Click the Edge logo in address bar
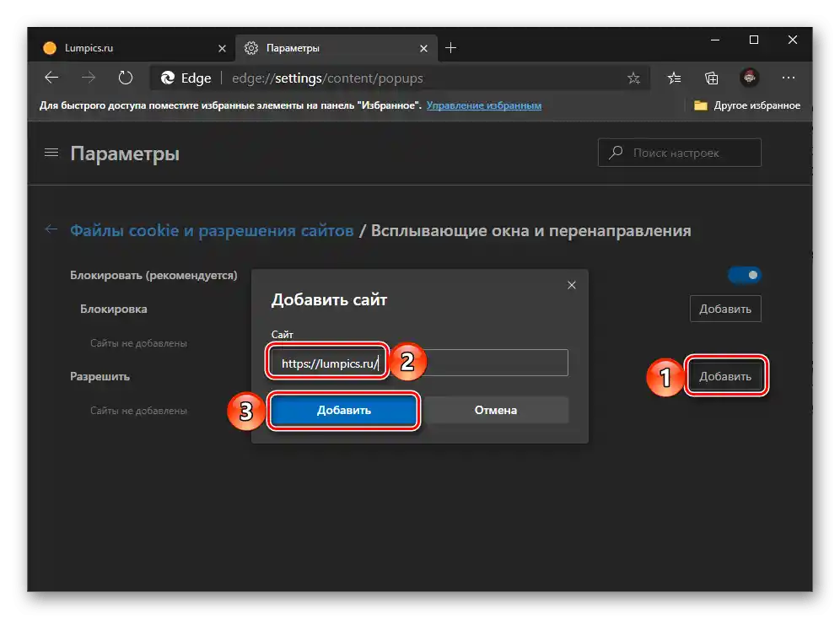 point(168,78)
